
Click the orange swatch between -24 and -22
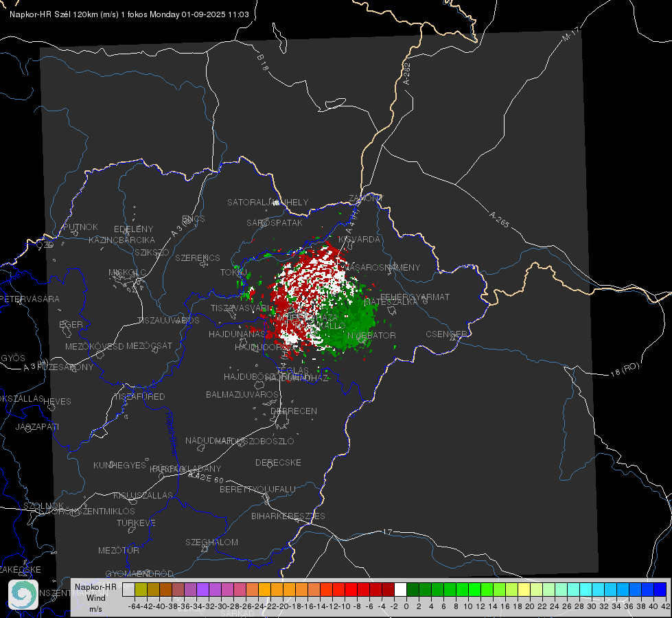click(264, 589)
